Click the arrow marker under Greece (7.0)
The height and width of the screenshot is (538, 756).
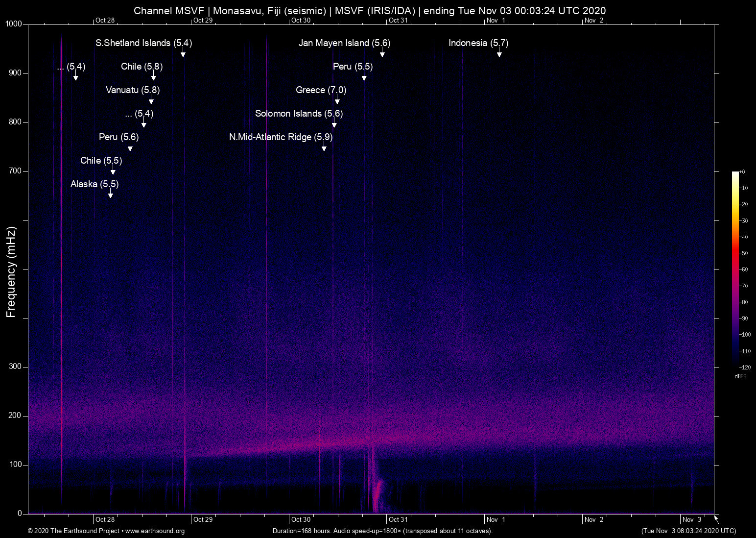(x=337, y=101)
